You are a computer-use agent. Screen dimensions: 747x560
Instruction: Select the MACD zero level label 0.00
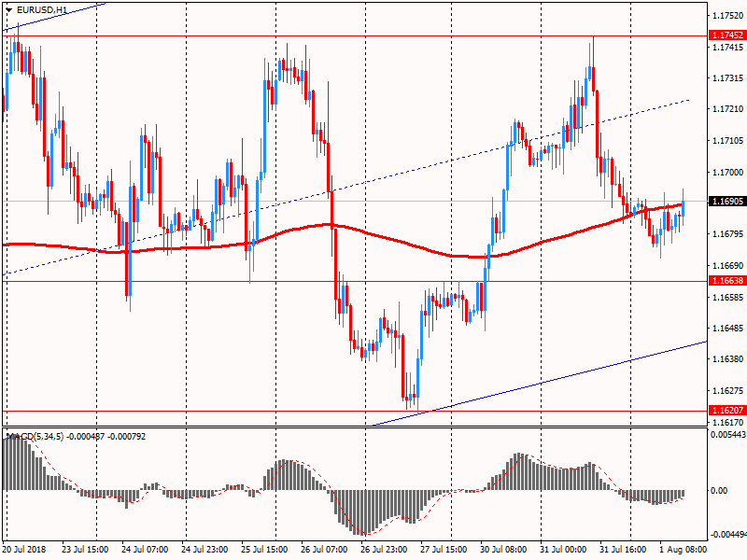pos(719,491)
